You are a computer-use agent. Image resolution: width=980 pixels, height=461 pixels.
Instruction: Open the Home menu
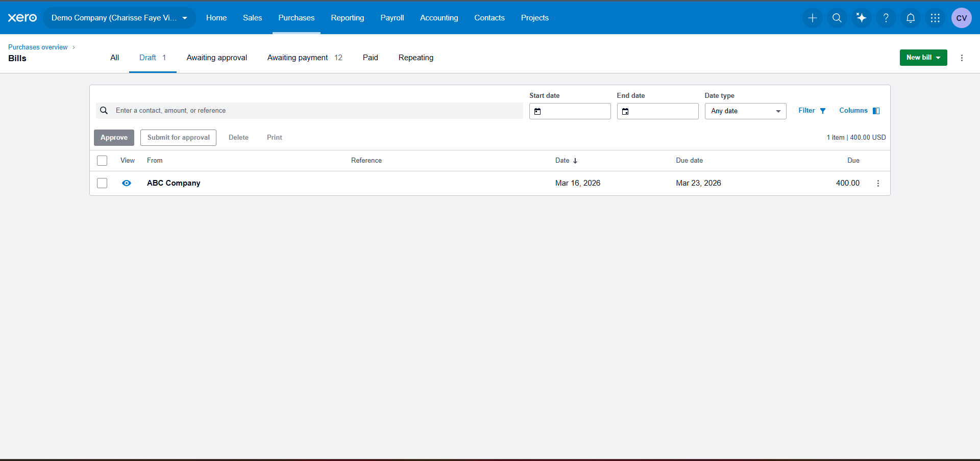click(216, 18)
